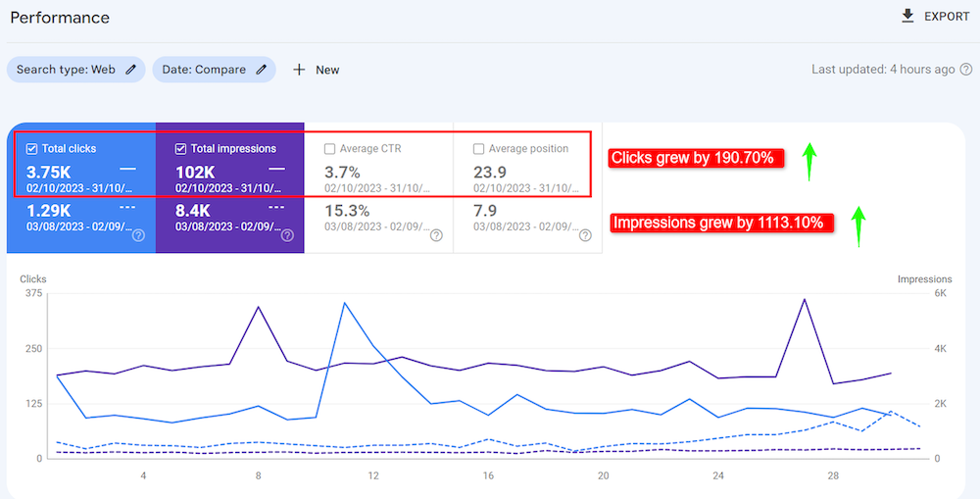This screenshot has width=980, height=499.
Task: Uncheck the Total impressions checkbox
Action: [180, 149]
